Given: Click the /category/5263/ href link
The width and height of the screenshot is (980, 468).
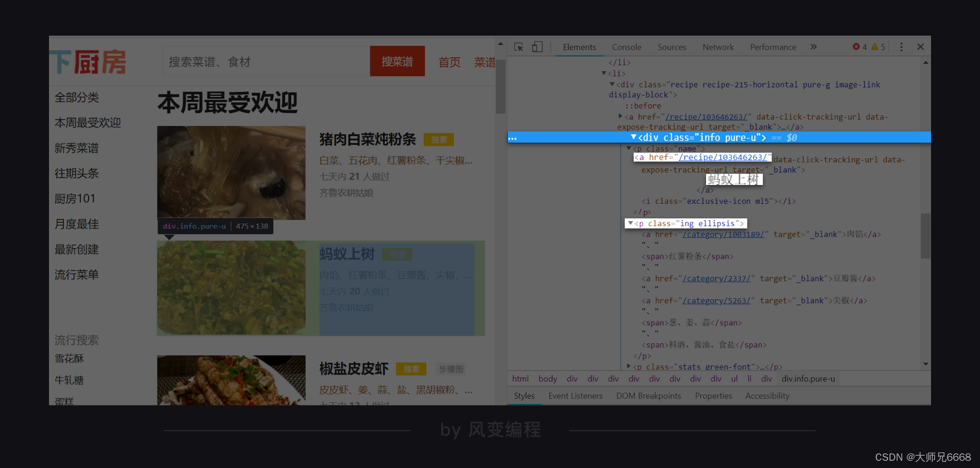Looking at the screenshot, I should point(717,301).
